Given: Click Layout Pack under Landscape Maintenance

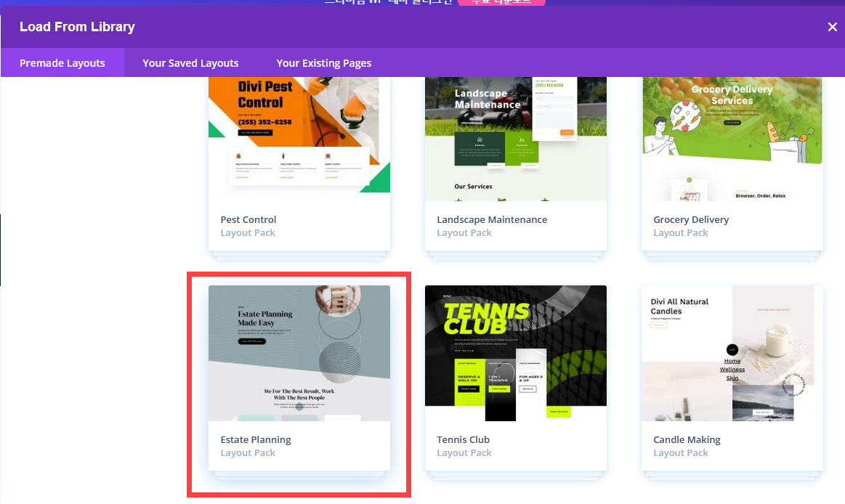Looking at the screenshot, I should 464,233.
